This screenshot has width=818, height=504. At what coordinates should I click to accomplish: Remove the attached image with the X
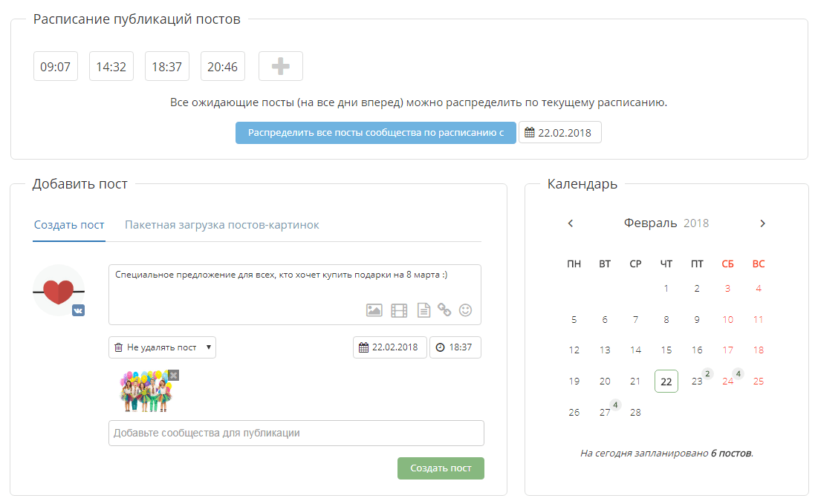click(174, 376)
